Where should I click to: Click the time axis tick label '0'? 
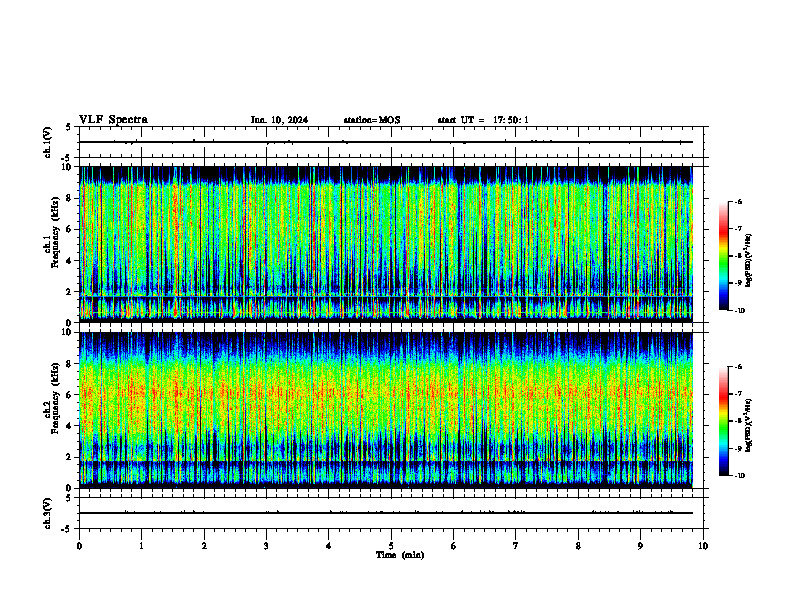[79, 546]
